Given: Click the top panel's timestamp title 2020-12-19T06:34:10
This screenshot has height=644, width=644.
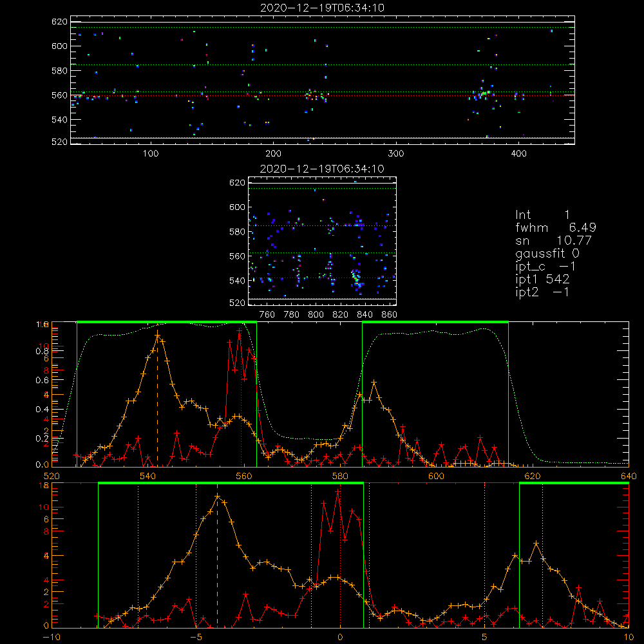Looking at the screenshot, I should [322, 8].
